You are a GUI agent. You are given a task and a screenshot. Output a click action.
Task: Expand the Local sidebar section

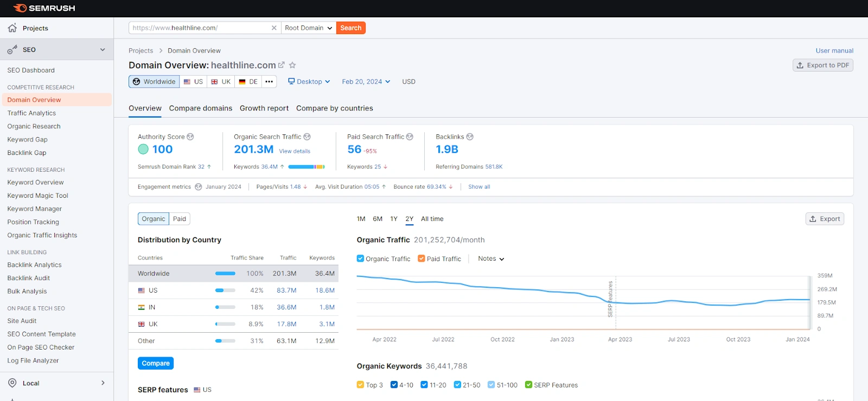click(103, 383)
